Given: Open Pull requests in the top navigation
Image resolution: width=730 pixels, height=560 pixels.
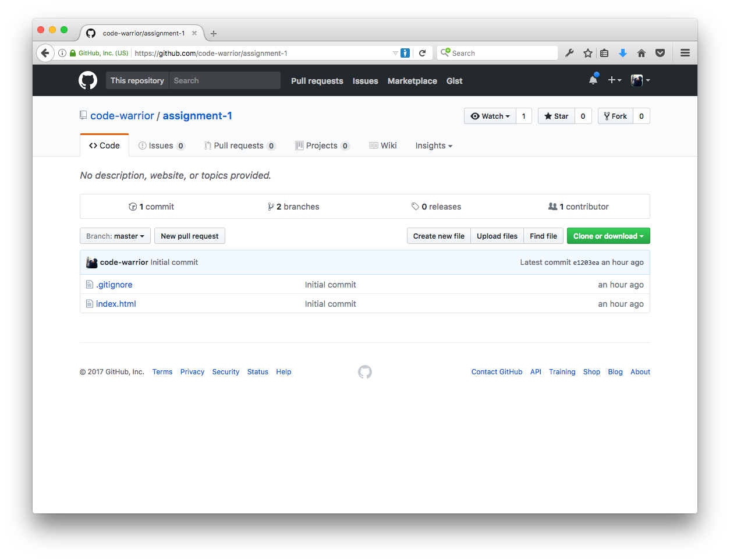Looking at the screenshot, I should [317, 81].
